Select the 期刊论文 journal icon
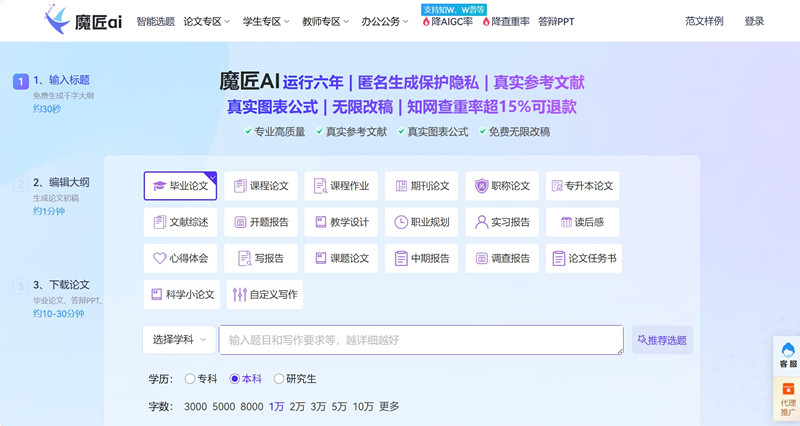This screenshot has height=426, width=800. pyautogui.click(x=402, y=186)
